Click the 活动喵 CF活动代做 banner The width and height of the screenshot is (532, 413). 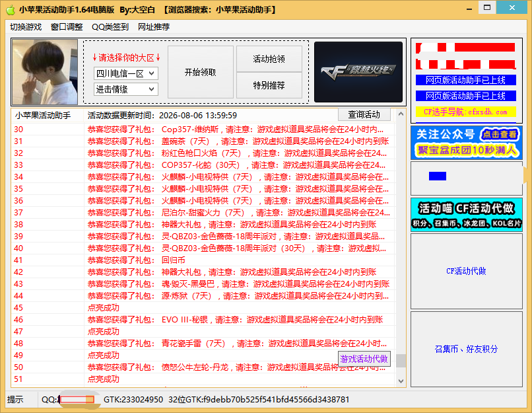coord(467,215)
